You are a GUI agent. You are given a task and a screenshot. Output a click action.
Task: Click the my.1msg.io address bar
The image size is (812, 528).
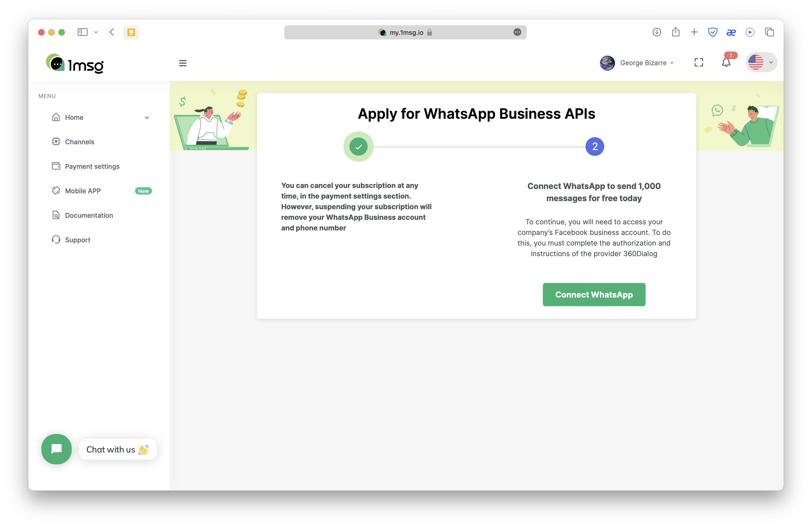405,32
